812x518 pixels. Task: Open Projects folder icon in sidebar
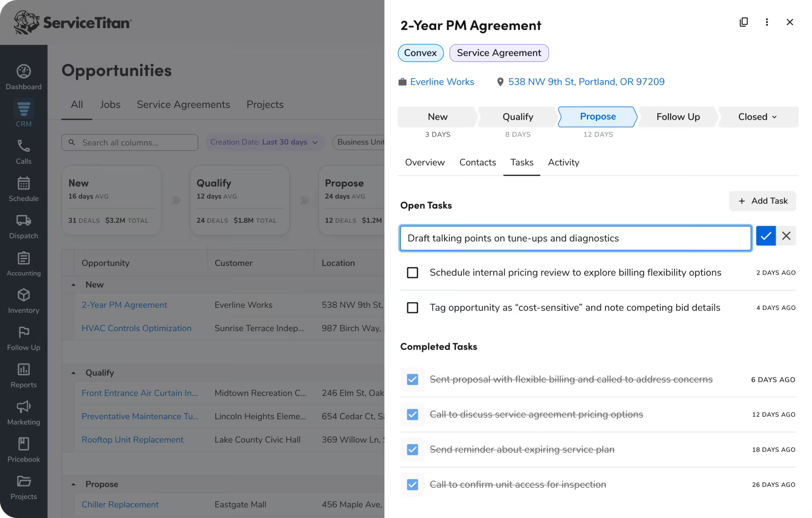[23, 481]
